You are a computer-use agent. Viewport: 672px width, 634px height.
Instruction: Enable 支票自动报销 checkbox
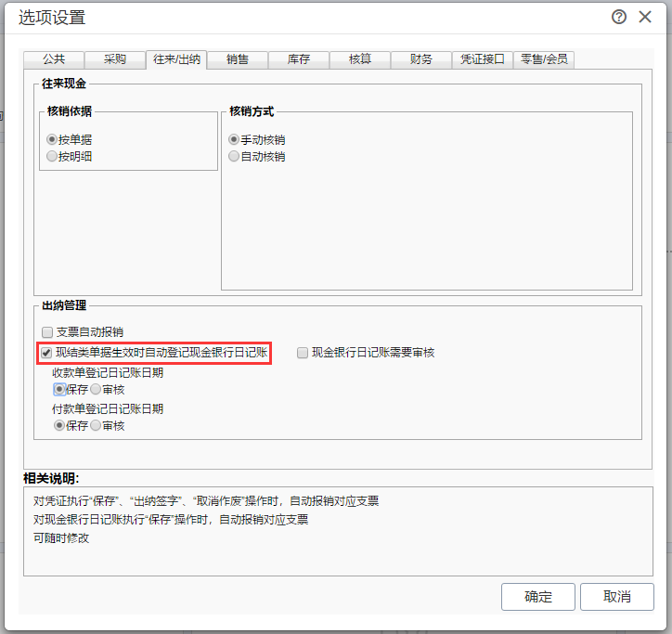point(47,332)
